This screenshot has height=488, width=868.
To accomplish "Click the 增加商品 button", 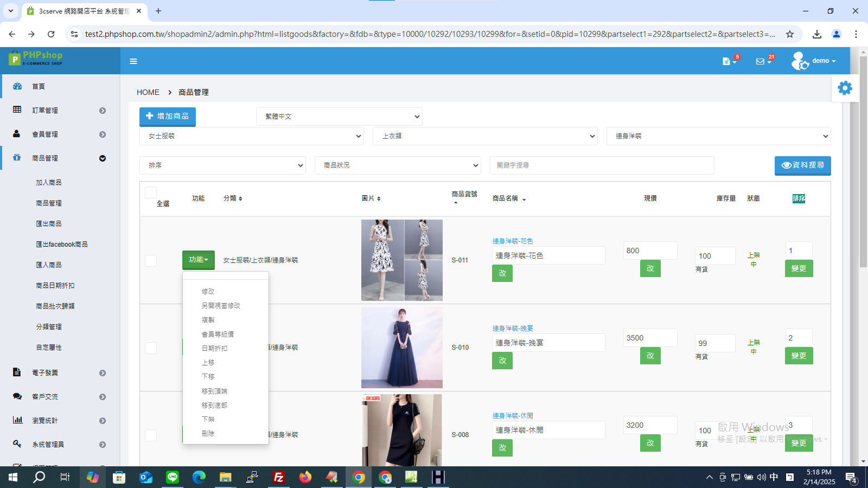I will (168, 117).
